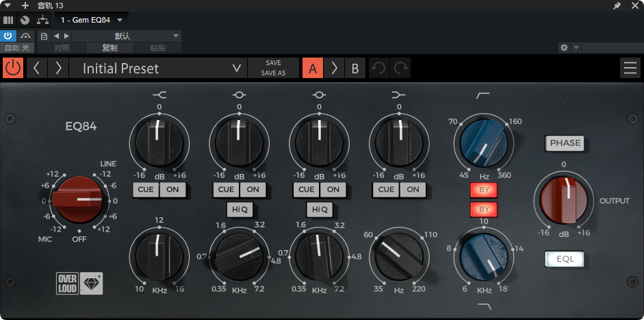Click previous host preset left triangle
Screen dimensions: 644x320
(57, 36)
